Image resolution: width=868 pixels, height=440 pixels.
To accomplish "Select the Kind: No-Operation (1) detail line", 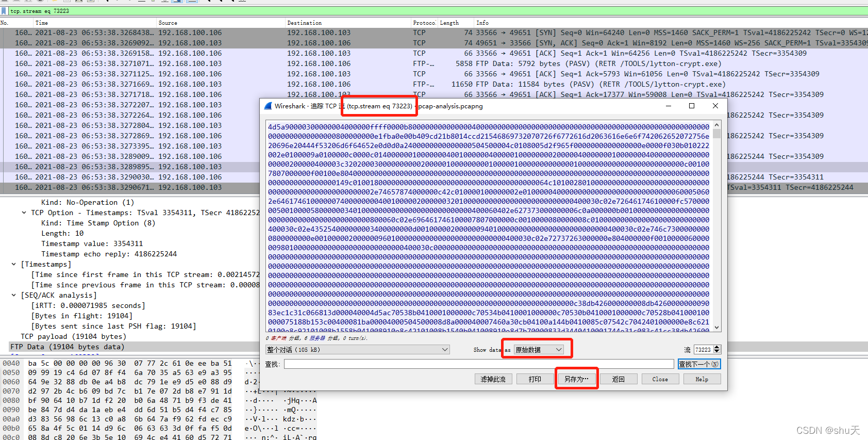I will [x=88, y=202].
